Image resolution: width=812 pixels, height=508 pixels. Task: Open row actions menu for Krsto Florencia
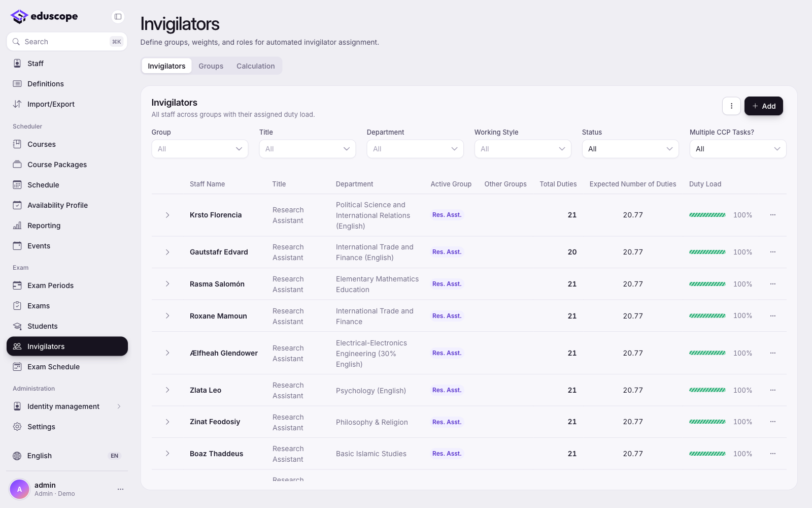(773, 215)
